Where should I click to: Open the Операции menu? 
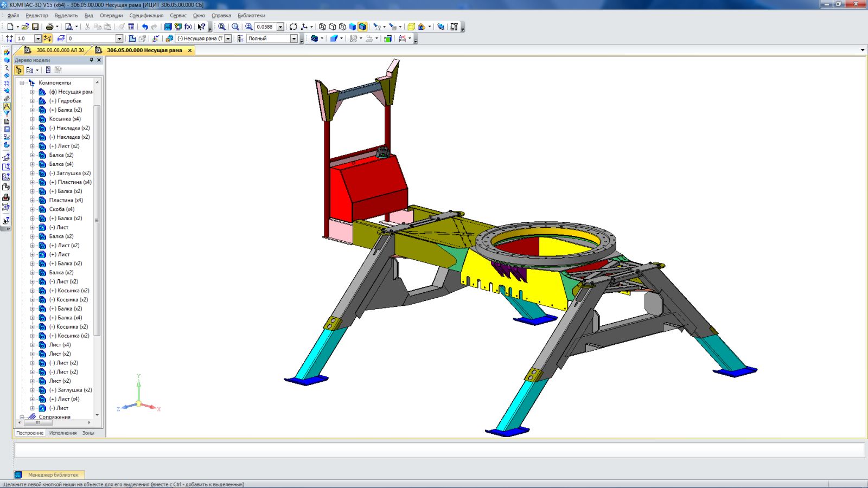(111, 16)
